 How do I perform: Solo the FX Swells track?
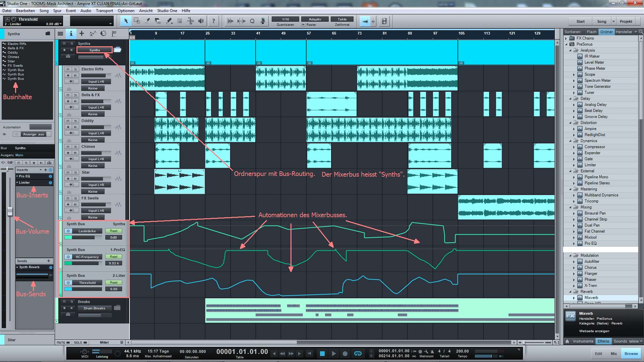point(75,198)
